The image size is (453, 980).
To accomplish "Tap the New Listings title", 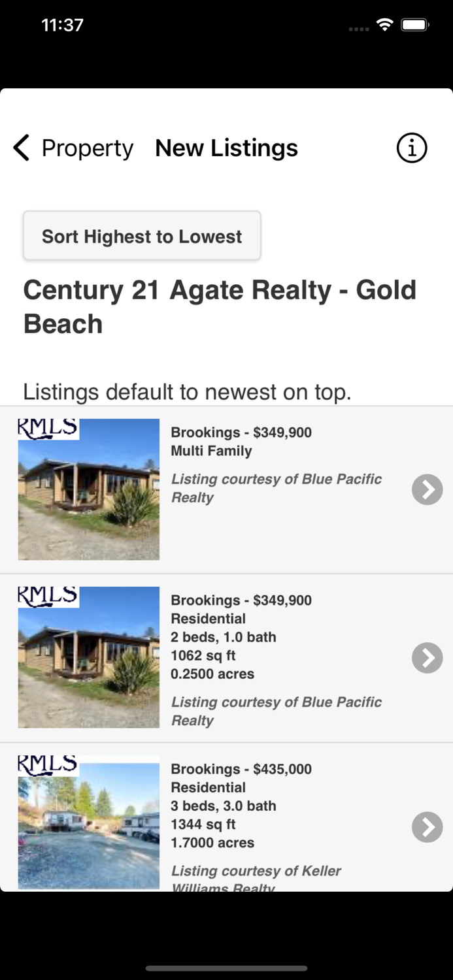I will coord(226,148).
